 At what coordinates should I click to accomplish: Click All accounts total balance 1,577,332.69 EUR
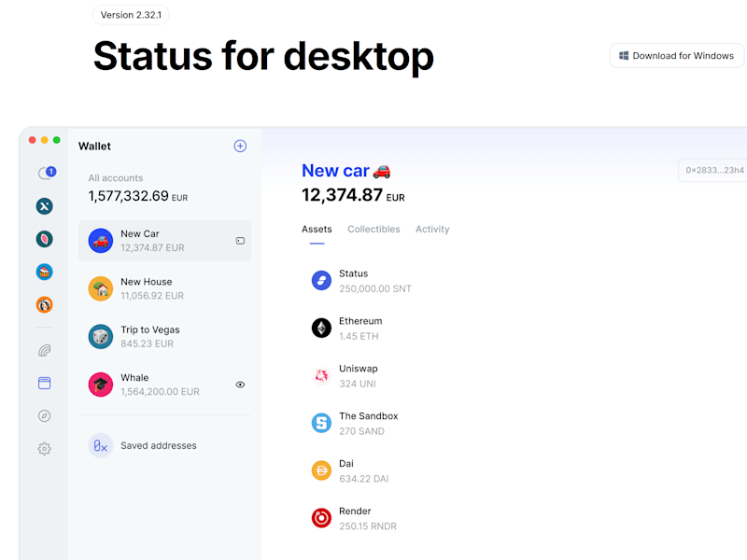137,196
